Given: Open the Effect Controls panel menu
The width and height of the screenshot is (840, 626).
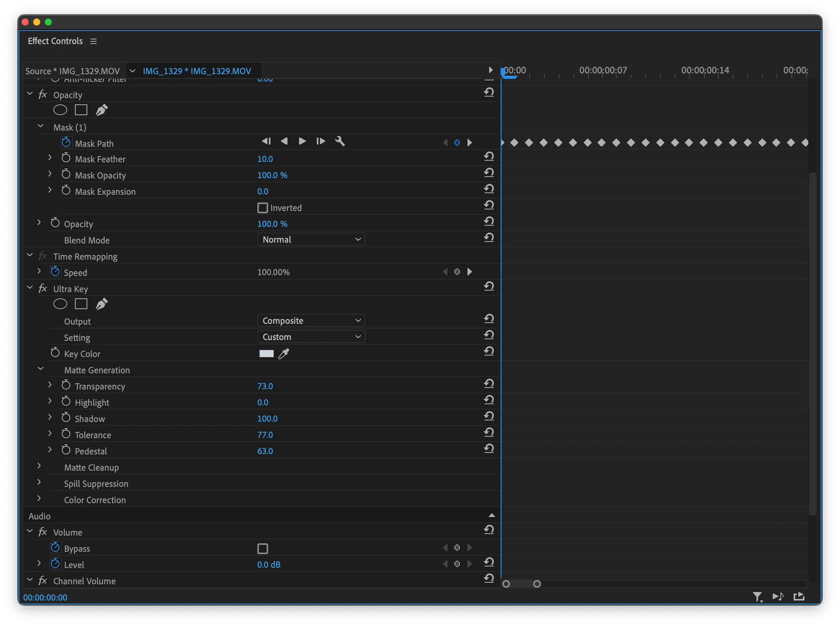Looking at the screenshot, I should point(94,41).
